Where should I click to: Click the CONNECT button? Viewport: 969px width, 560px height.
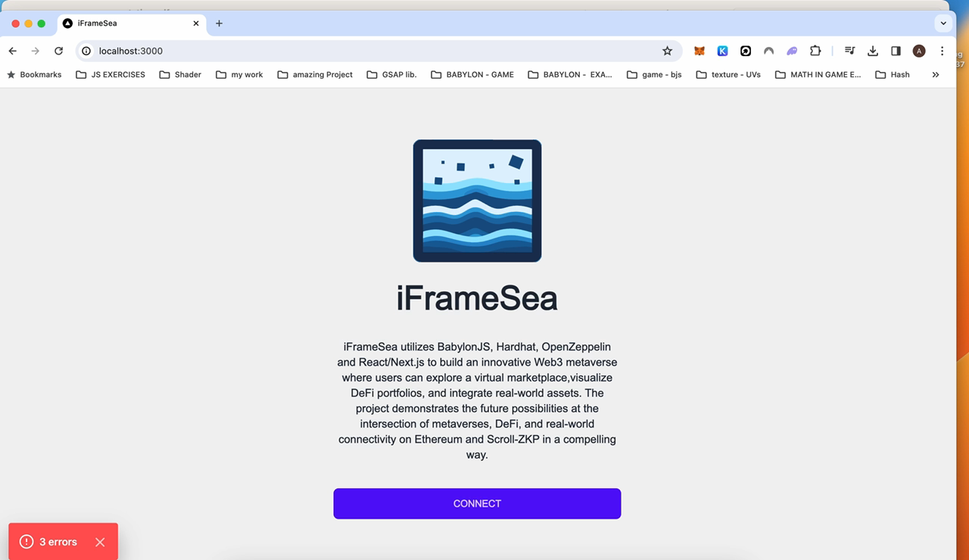[x=477, y=503]
